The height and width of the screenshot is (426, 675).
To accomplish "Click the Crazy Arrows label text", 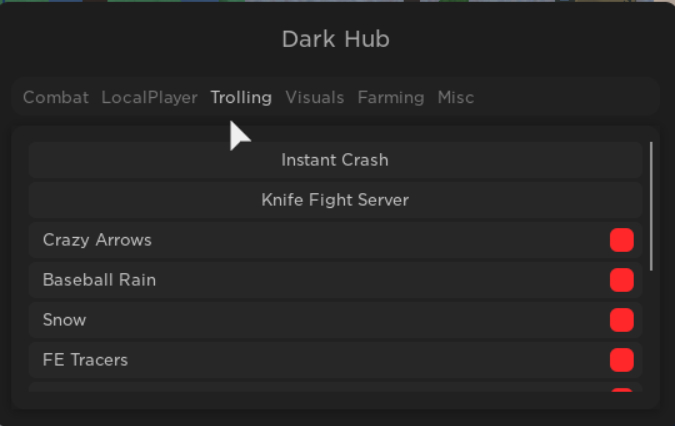I will point(97,240).
